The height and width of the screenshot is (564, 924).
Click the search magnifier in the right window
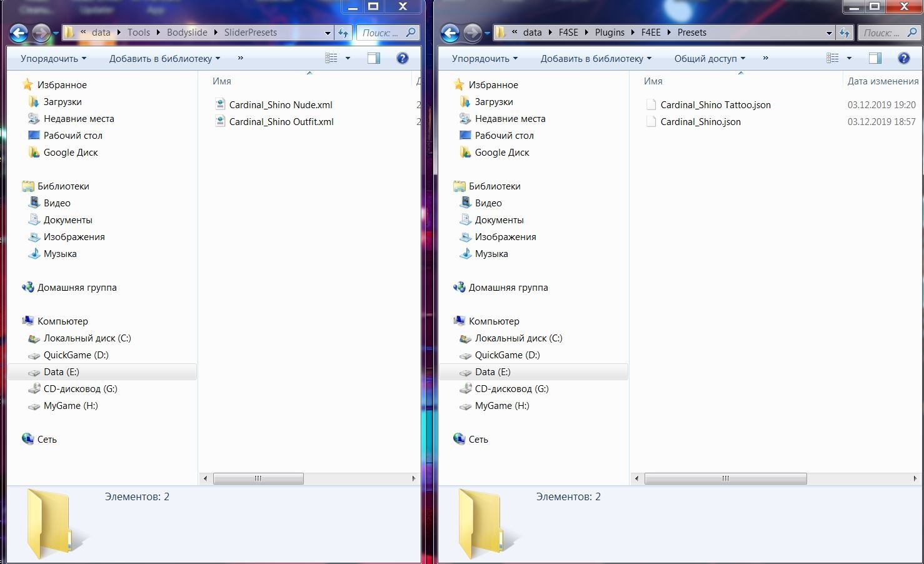click(912, 33)
